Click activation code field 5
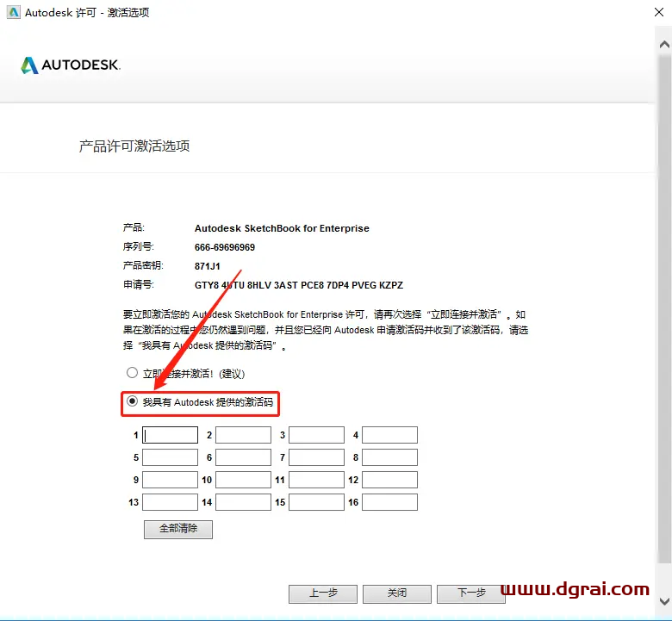Screen dimensions: 672x621 (x=170, y=457)
